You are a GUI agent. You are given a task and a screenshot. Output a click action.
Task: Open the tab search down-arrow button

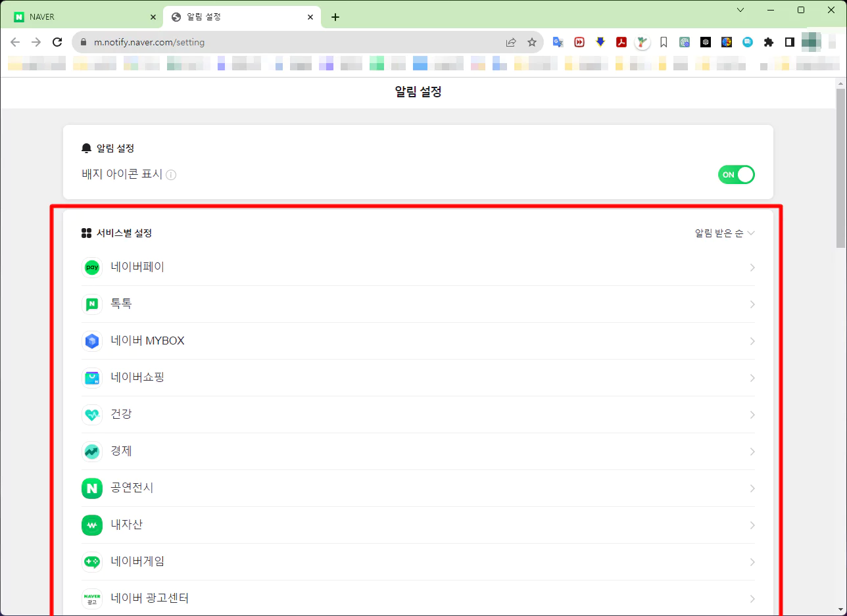tap(740, 10)
